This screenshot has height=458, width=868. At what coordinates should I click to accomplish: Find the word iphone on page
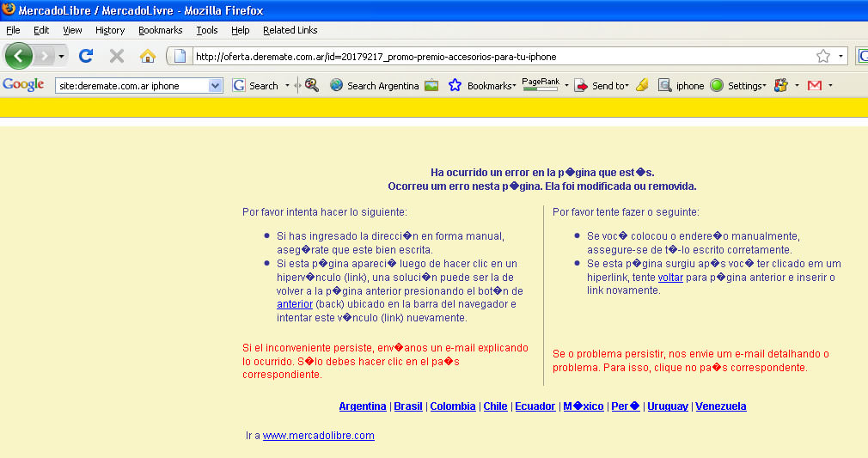681,85
